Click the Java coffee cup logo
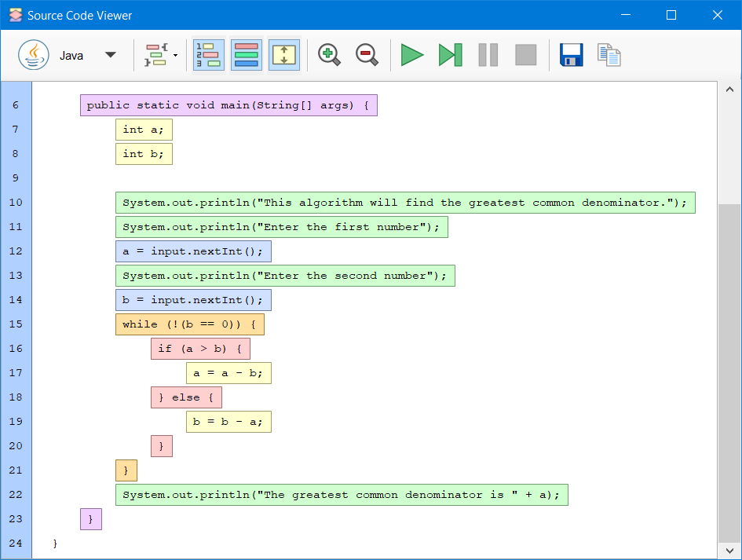This screenshot has height=560, width=742. coord(33,54)
